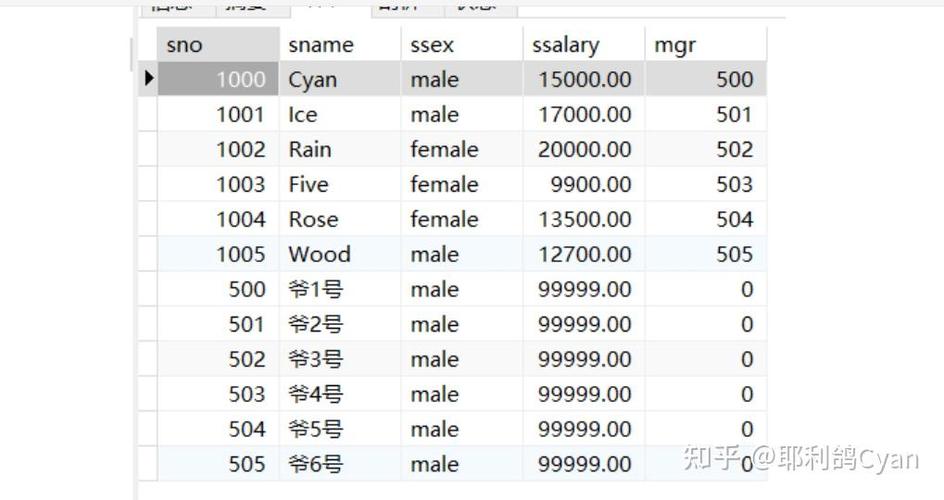The image size is (944, 500).
Task: Select the mgr cell 502 in Rain's row
Action: pos(706,149)
